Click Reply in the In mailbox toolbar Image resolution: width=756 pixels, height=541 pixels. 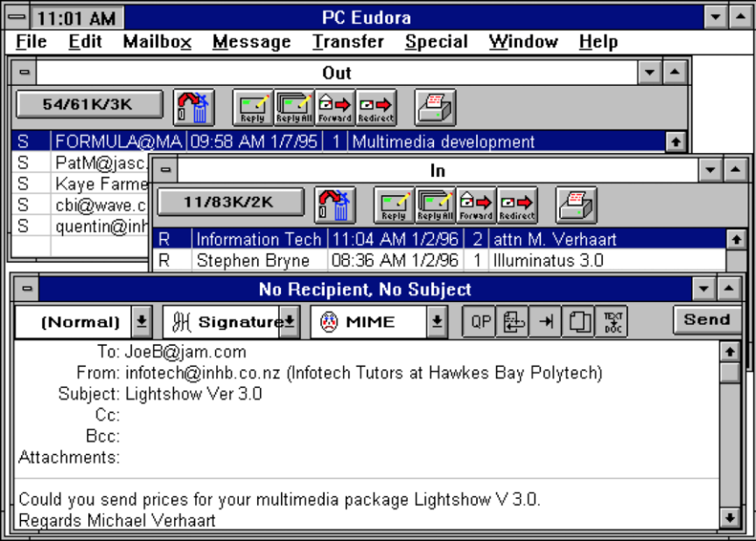tap(394, 206)
